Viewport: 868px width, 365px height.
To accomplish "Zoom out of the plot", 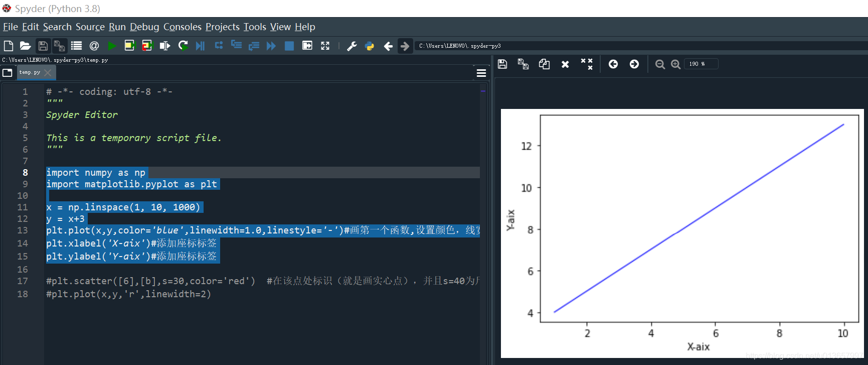I will (x=660, y=64).
